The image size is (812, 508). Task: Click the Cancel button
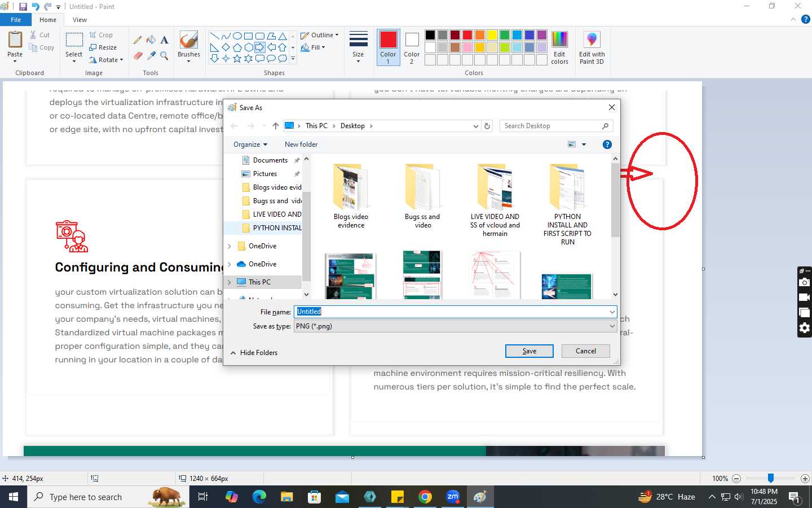point(586,351)
